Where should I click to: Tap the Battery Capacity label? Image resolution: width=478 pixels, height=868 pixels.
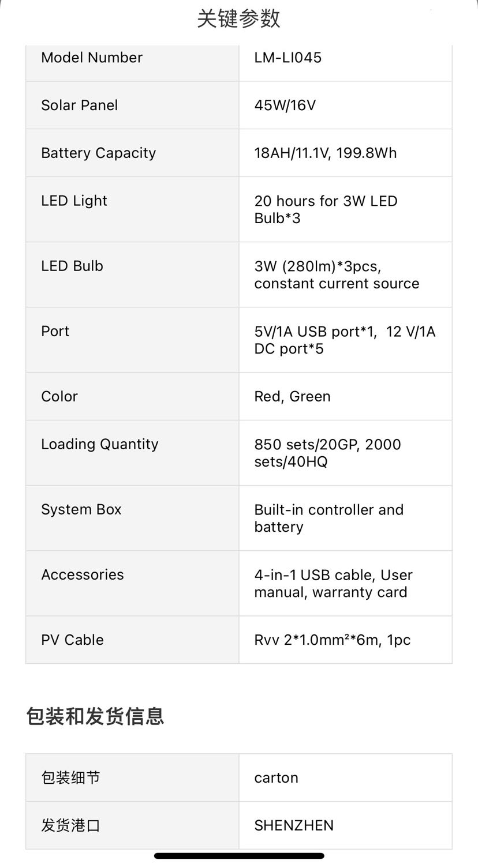(x=98, y=153)
